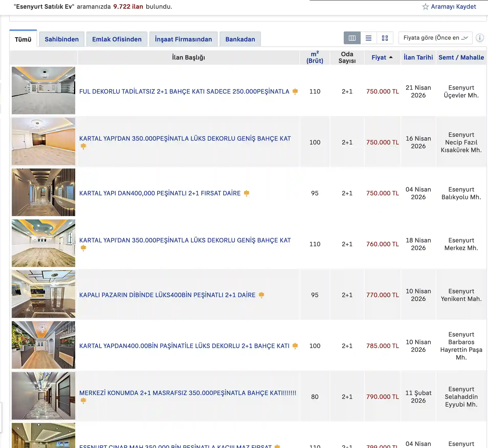Click orange badge on KAPALI PAZARIN listing
This screenshot has height=448, width=488.
click(x=261, y=295)
